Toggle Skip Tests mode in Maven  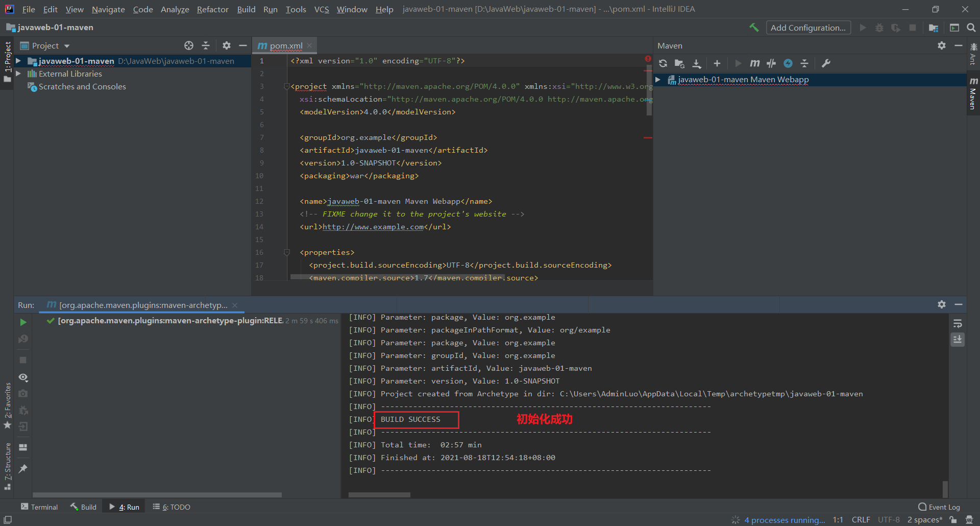point(788,63)
